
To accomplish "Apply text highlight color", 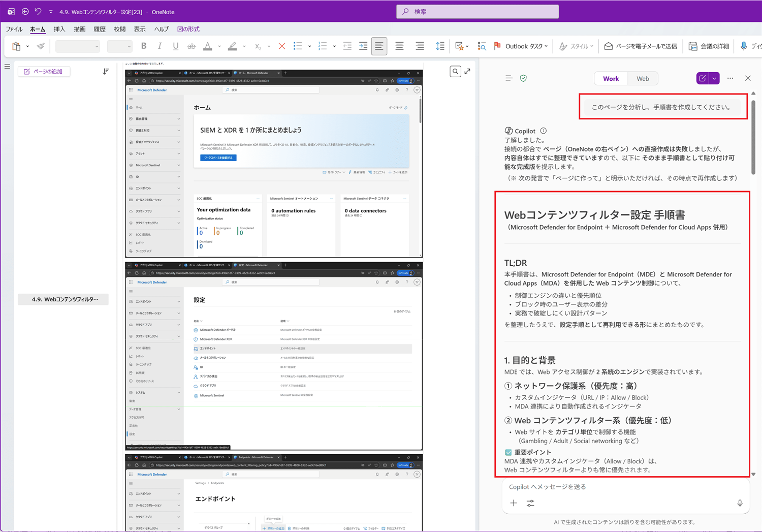I will (x=232, y=46).
